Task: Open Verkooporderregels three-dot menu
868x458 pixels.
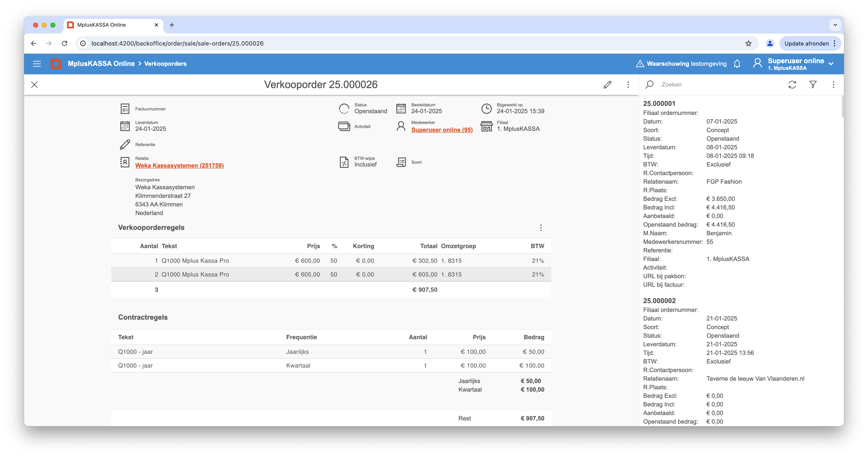Action: (x=541, y=228)
